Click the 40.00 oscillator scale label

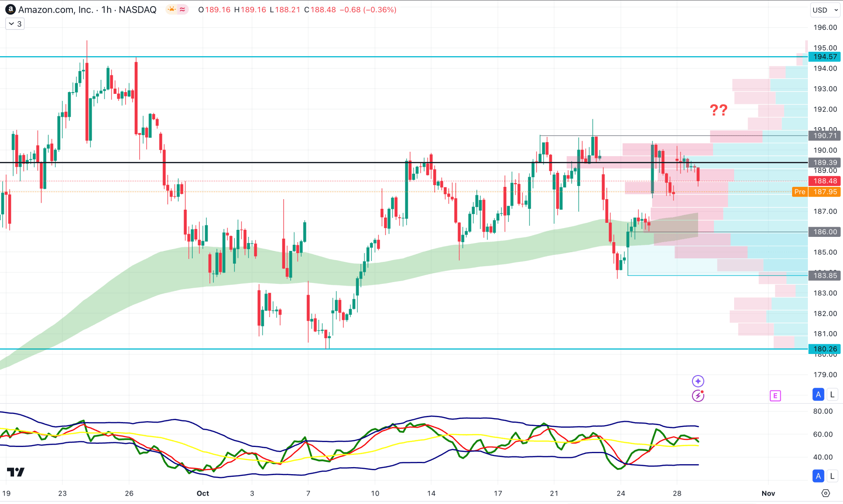822,457
